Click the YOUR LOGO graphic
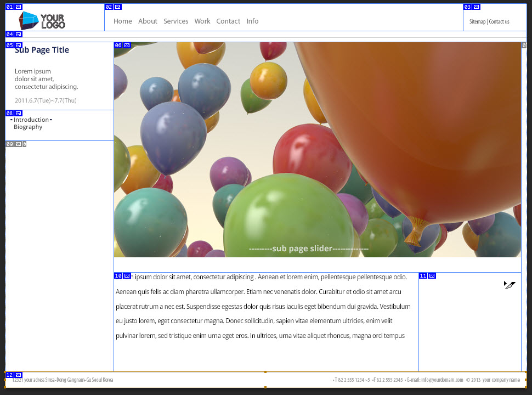The height and width of the screenshot is (395, 532). coord(42,21)
